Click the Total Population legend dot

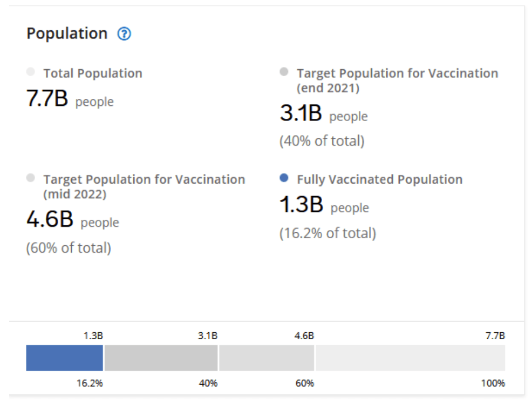click(x=31, y=72)
